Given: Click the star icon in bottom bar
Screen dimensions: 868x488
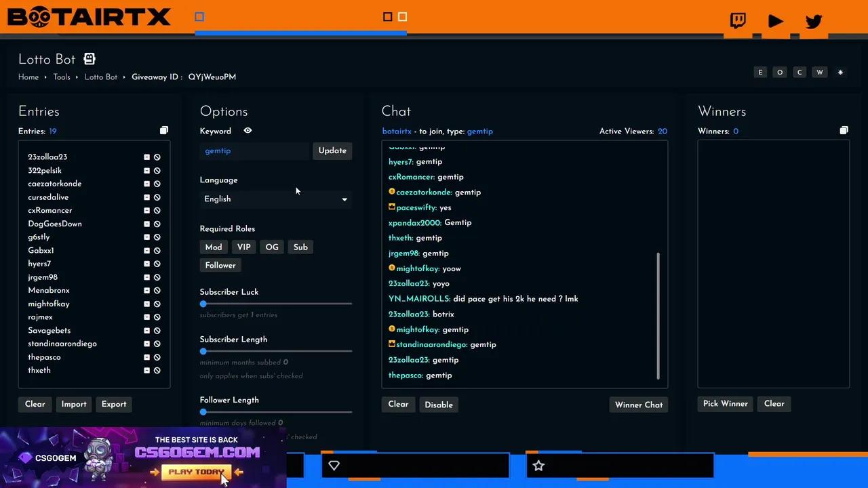Looking at the screenshot, I should pos(538,466).
